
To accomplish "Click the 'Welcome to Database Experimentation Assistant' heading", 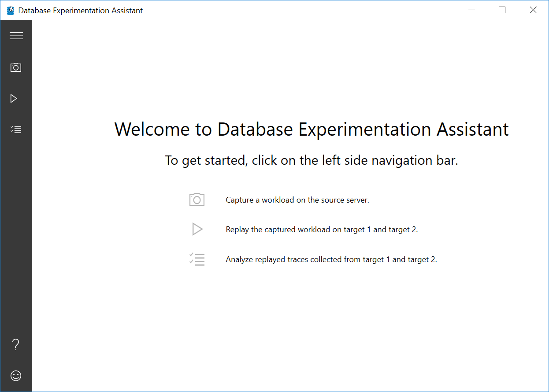I will pyautogui.click(x=312, y=129).
